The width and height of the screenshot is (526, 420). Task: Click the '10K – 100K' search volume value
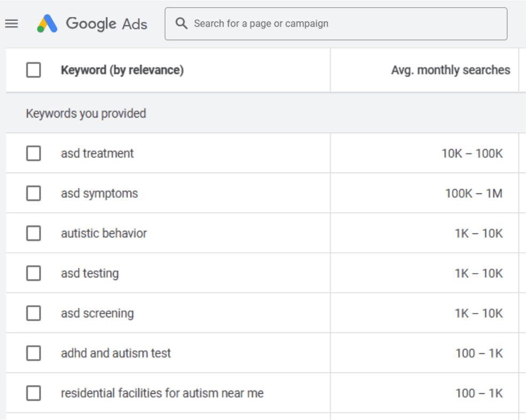coord(472,153)
